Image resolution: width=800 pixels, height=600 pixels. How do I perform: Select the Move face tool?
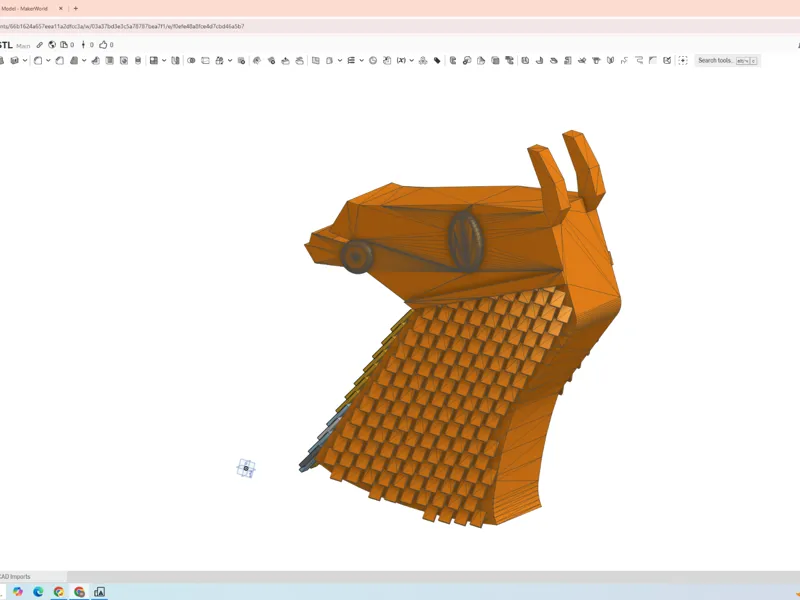[x=285, y=60]
